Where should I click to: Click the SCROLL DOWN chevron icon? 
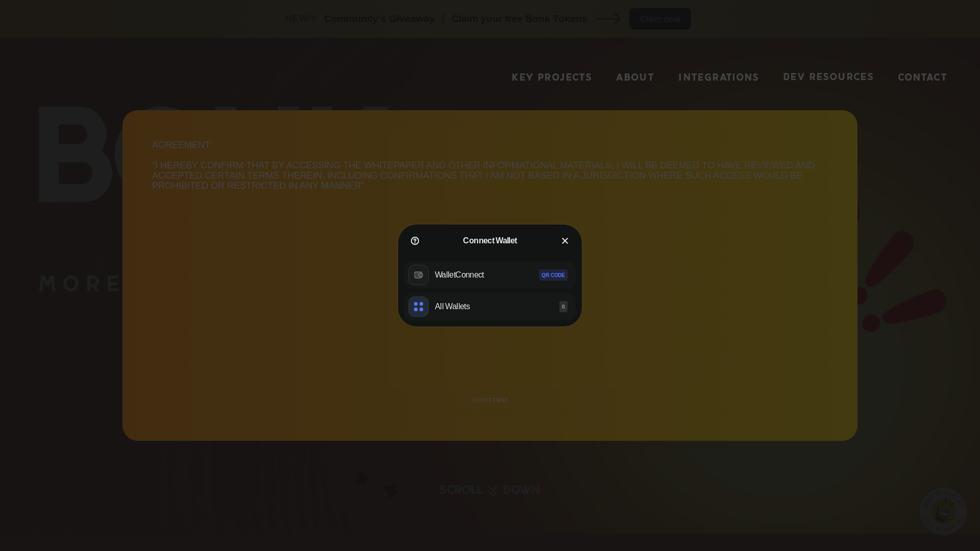(x=493, y=491)
